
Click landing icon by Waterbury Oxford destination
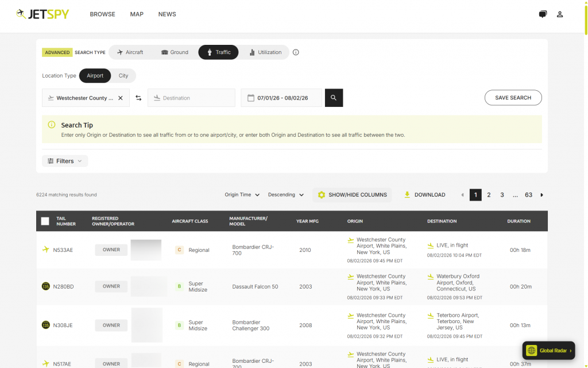431,277
